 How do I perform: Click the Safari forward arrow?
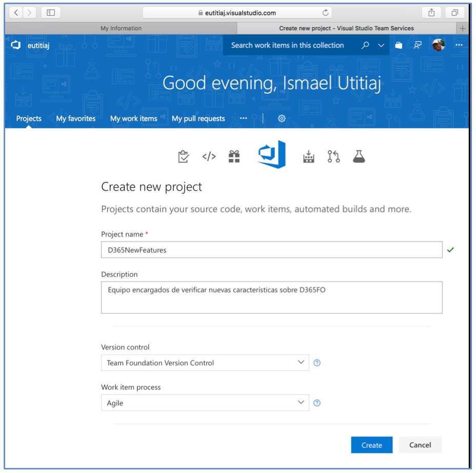[x=29, y=13]
